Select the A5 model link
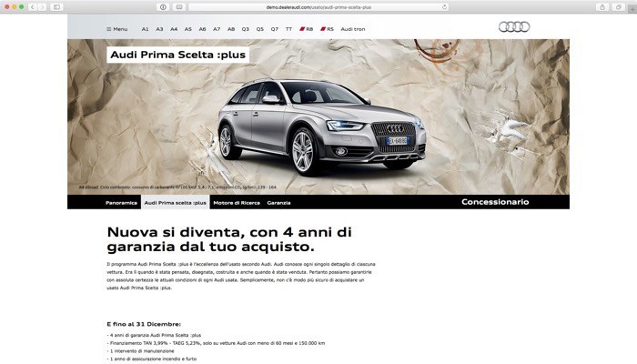The image size is (637, 364). pos(188,29)
